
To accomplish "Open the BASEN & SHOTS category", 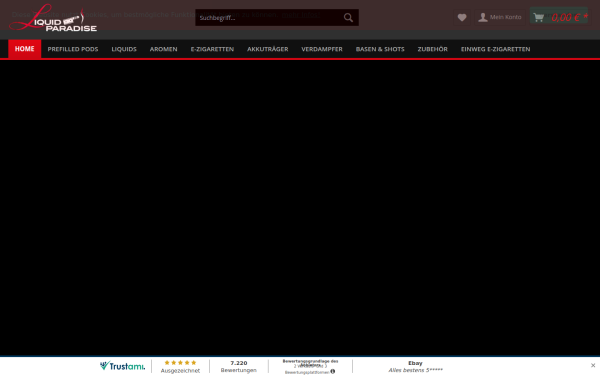I will pyautogui.click(x=380, y=49).
